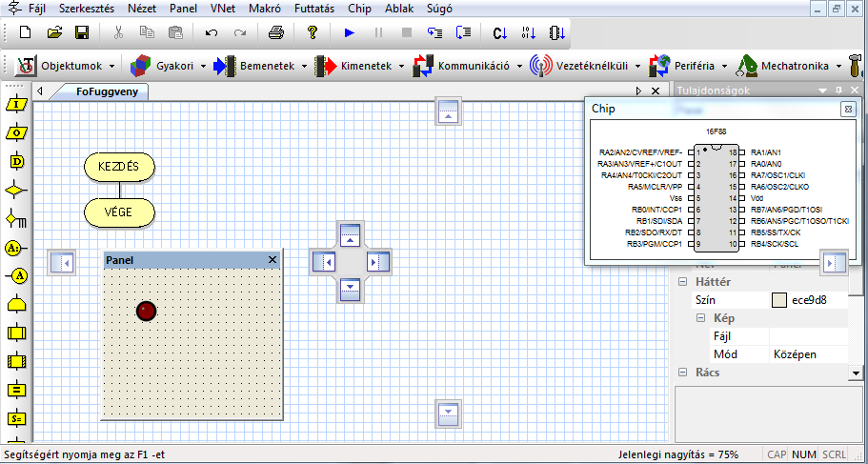This screenshot has height=464, width=868.
Task: Step into using the toolbar step icon
Action: click(435, 32)
